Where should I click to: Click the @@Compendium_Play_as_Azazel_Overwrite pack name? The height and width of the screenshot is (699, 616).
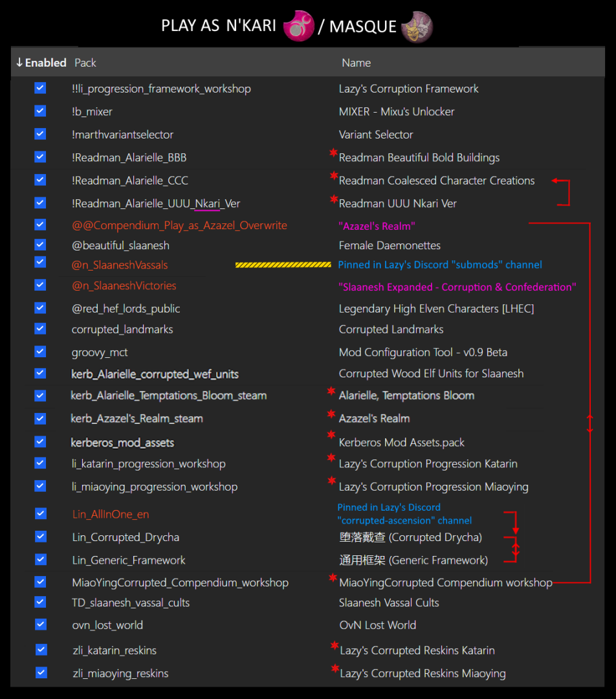(179, 226)
